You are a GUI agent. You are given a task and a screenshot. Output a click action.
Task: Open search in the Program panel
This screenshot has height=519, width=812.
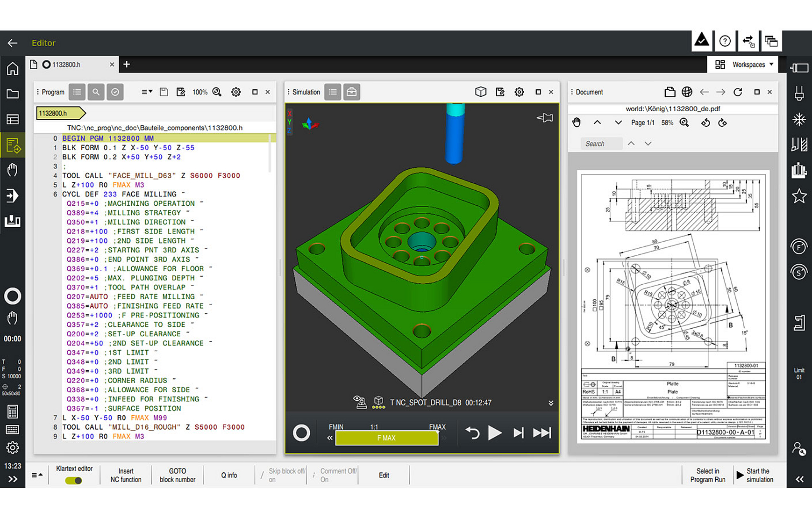[x=96, y=92]
